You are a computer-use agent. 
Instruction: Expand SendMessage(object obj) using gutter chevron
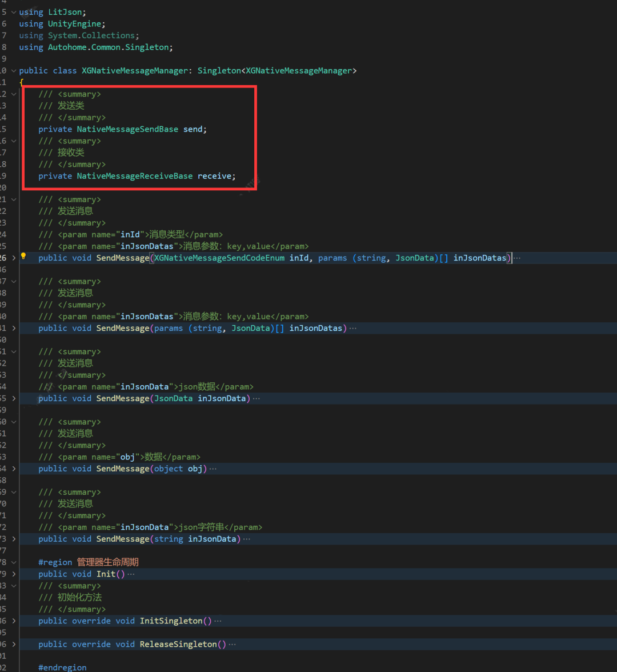pyautogui.click(x=14, y=469)
